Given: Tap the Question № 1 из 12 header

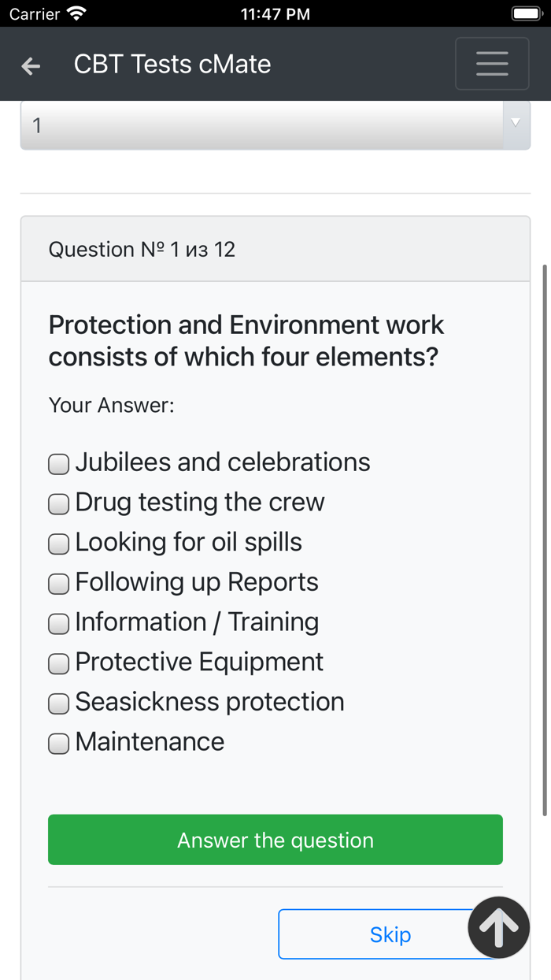Looking at the screenshot, I should (142, 250).
